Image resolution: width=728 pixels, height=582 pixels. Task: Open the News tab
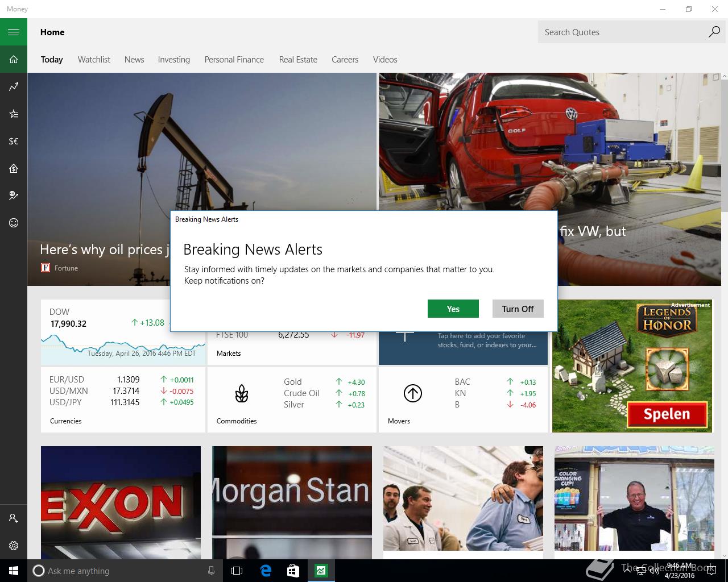134,60
